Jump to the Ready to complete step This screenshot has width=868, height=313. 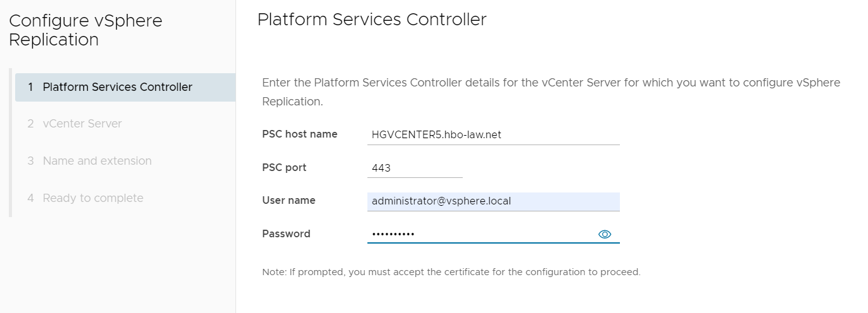pyautogui.click(x=93, y=198)
